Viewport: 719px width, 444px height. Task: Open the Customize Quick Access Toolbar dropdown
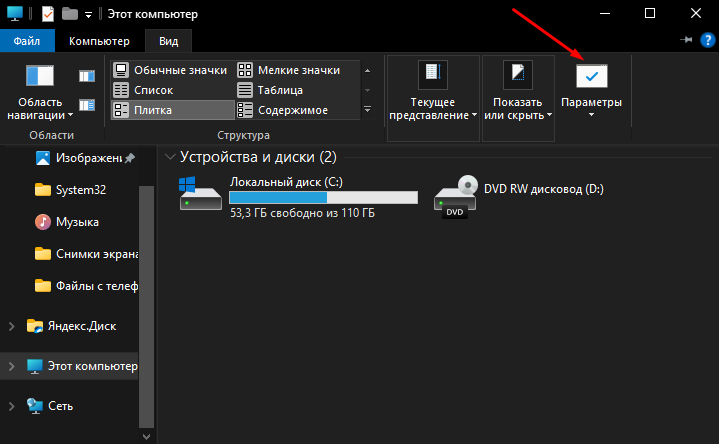[x=88, y=15]
